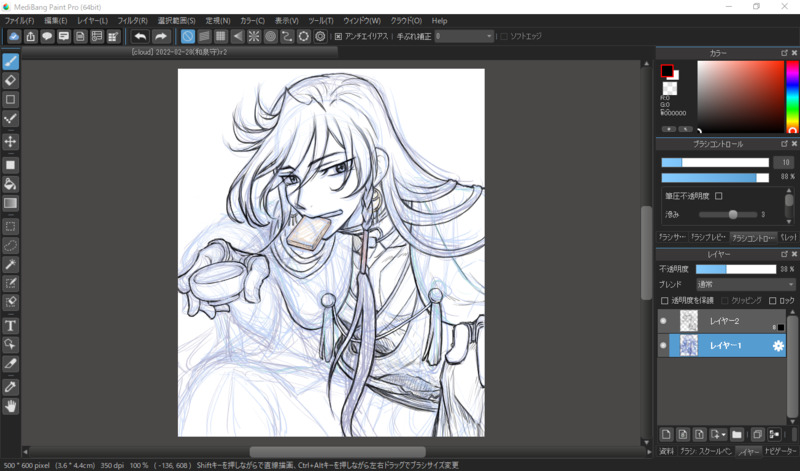Click the cloud save icon in toolbar
The image size is (800, 471).
[x=14, y=36]
